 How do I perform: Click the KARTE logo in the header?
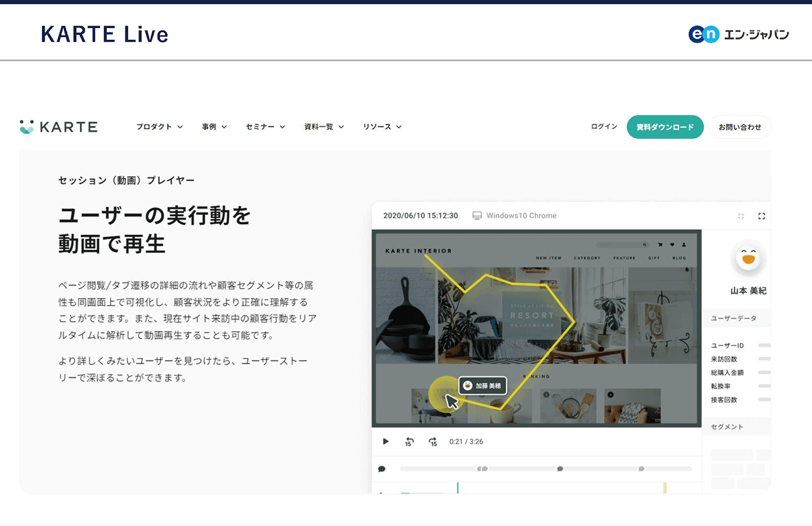(59, 127)
